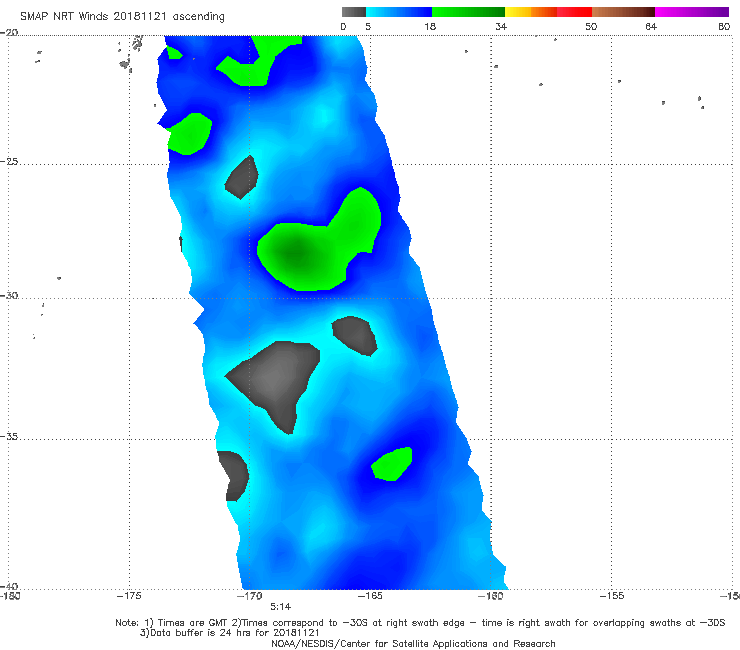740x650 pixels.
Task: Click the colorbar label '18'
Action: (x=430, y=27)
